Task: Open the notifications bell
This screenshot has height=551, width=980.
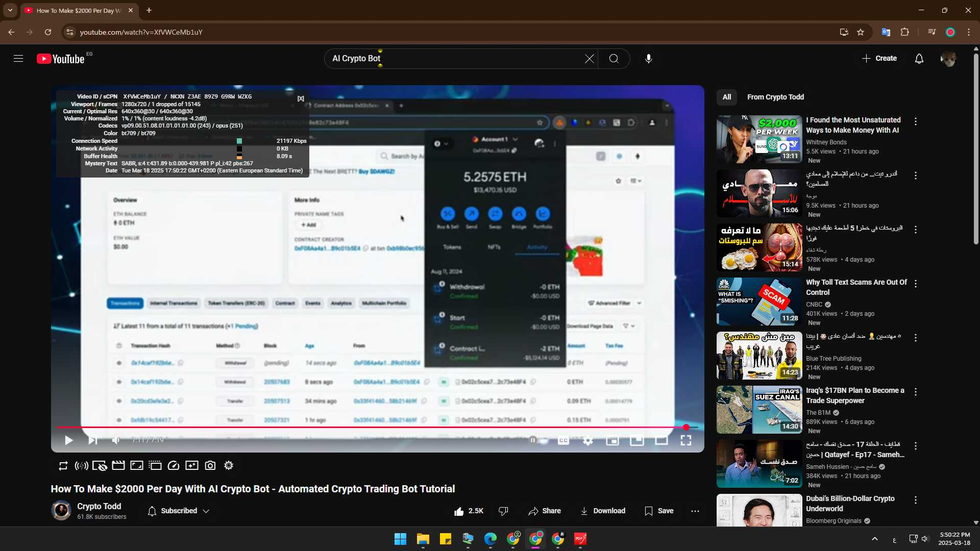Action: point(919,59)
